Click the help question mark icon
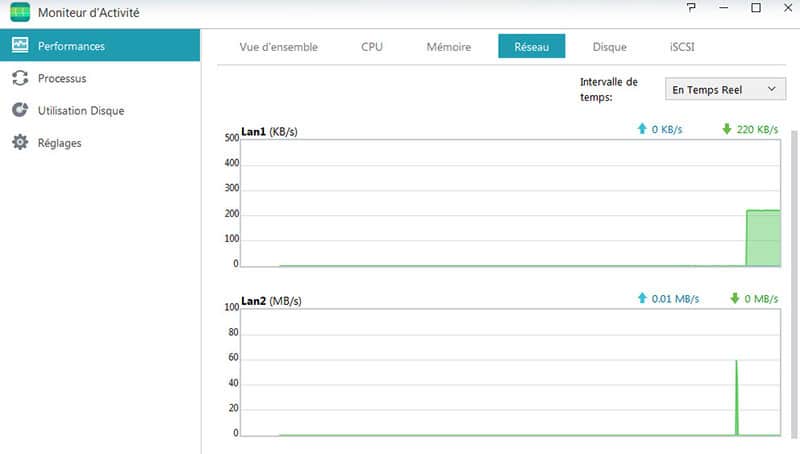Screen dimensions: 800x454 coord(691,8)
